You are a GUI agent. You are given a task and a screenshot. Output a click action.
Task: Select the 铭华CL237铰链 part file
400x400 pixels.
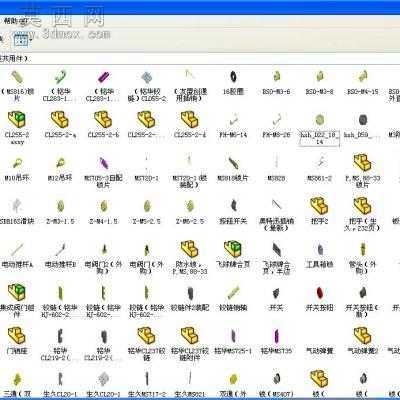(146, 336)
